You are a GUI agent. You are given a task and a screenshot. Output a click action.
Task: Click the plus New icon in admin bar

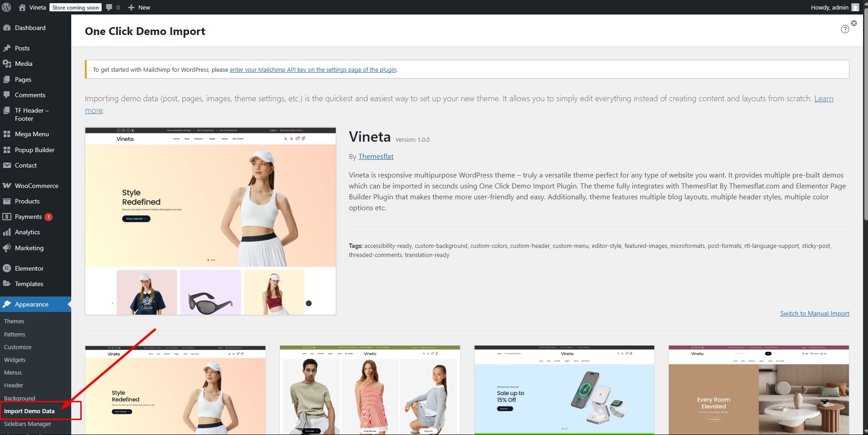coord(131,7)
